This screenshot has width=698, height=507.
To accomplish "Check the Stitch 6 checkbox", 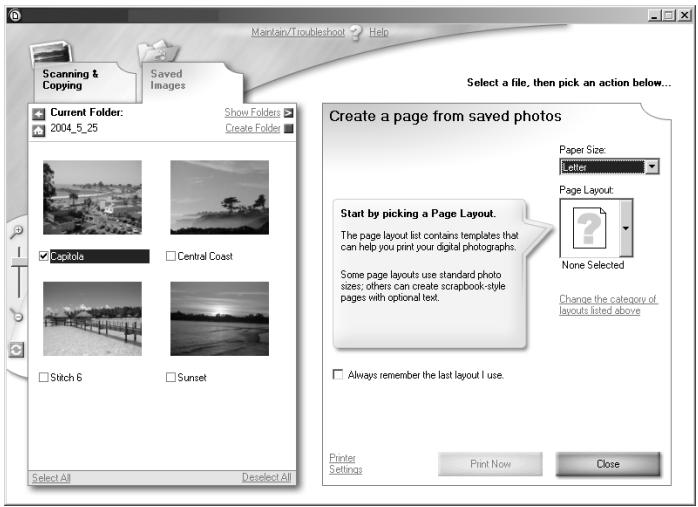I will pyautogui.click(x=44, y=377).
